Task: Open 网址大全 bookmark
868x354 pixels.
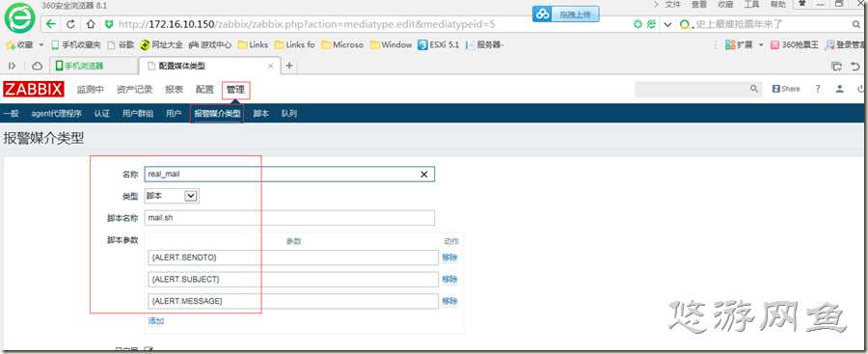Action: (x=161, y=45)
